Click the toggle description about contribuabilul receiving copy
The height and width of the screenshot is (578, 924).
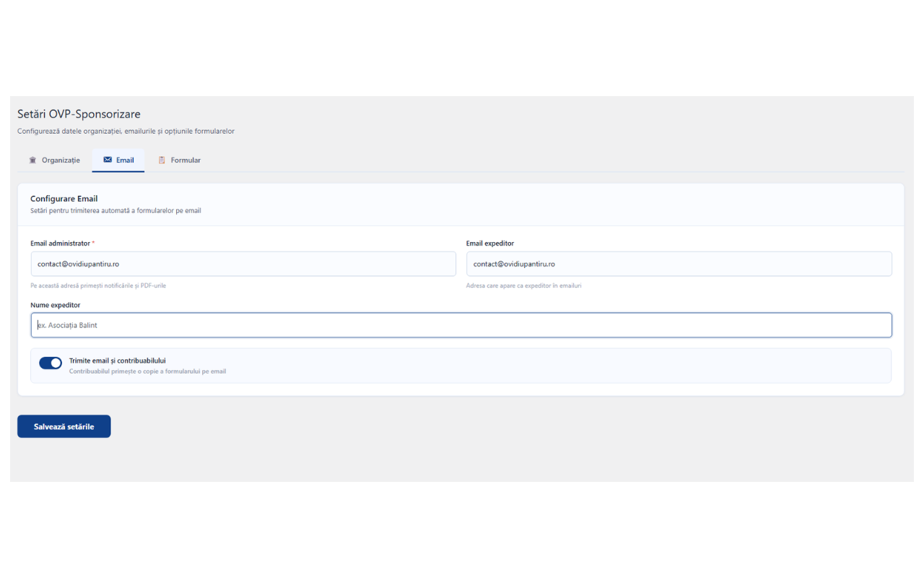(147, 371)
